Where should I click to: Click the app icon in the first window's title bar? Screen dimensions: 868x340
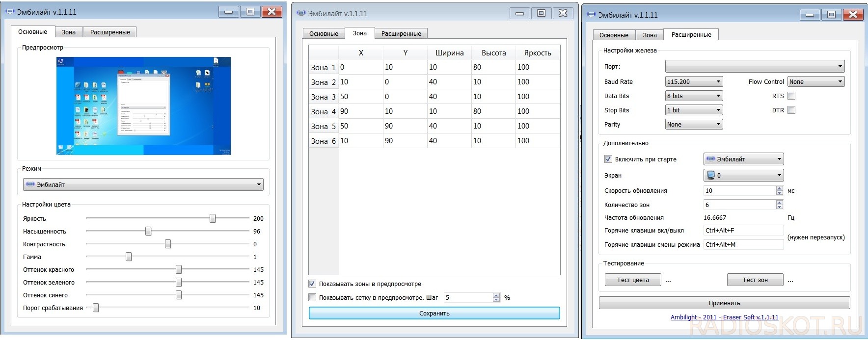10,12
